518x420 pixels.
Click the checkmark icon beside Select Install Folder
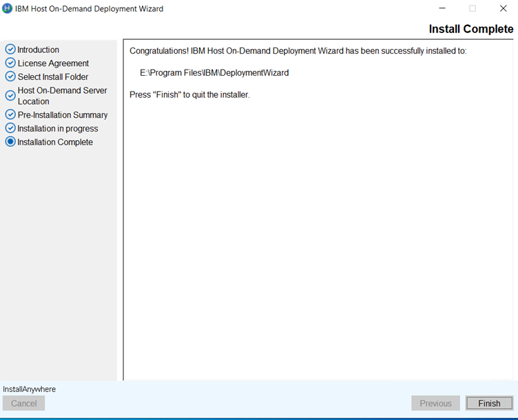10,77
